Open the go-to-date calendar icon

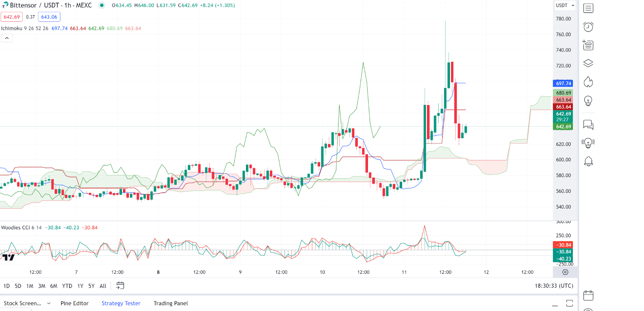(x=120, y=286)
